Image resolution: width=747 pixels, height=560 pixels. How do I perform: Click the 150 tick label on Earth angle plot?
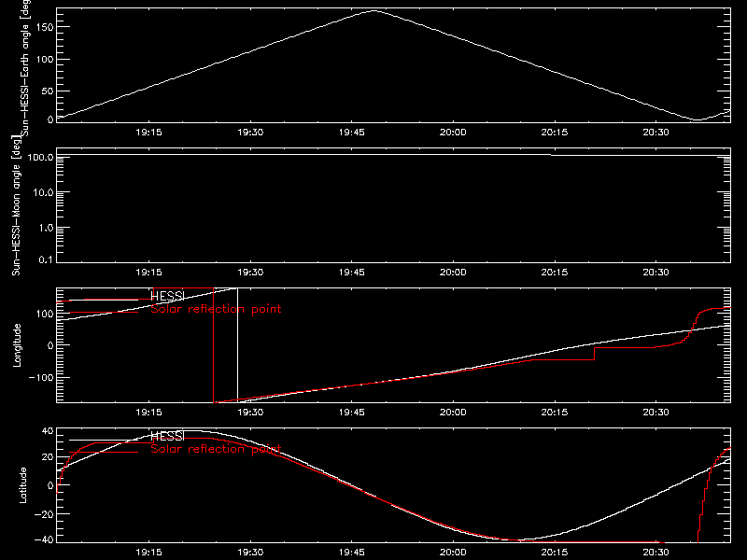[x=44, y=27]
